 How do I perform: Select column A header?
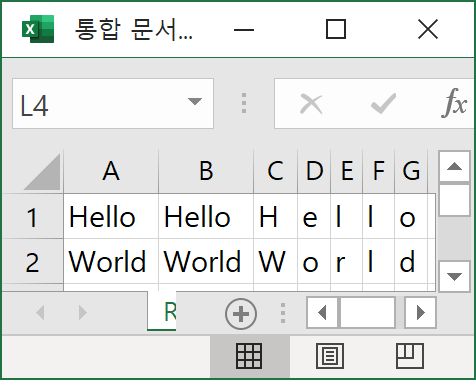(111, 171)
